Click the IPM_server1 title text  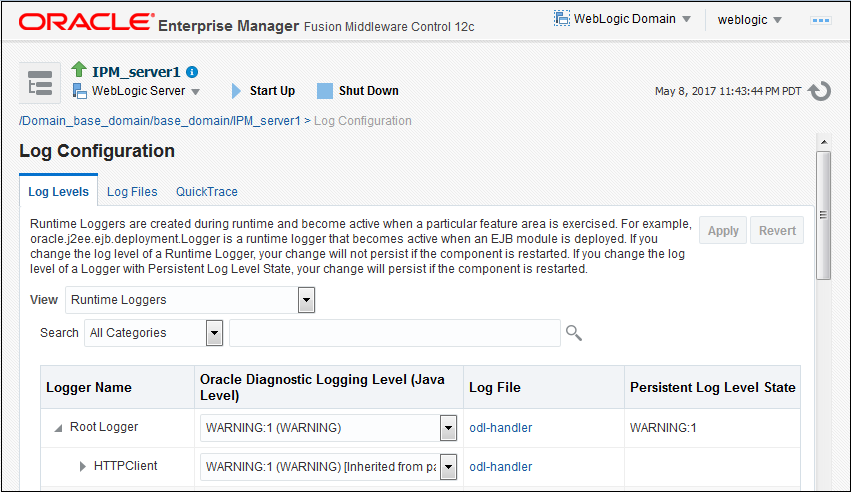136,72
